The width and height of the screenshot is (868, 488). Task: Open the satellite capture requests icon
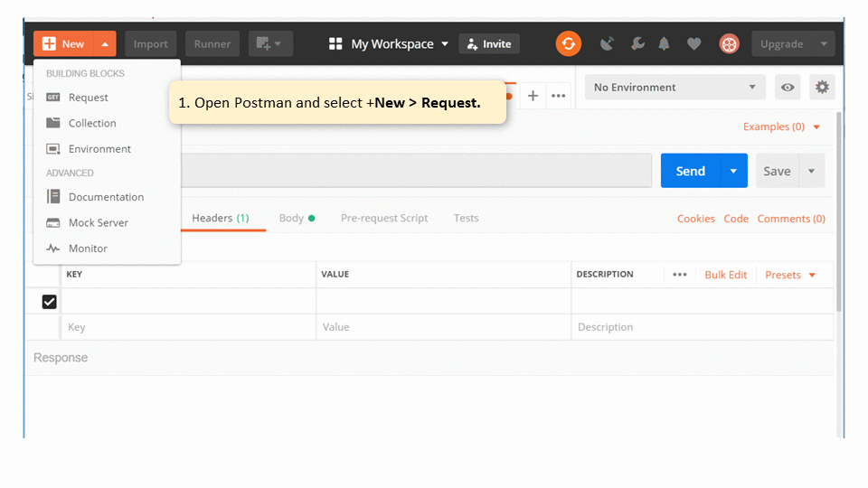coord(608,43)
